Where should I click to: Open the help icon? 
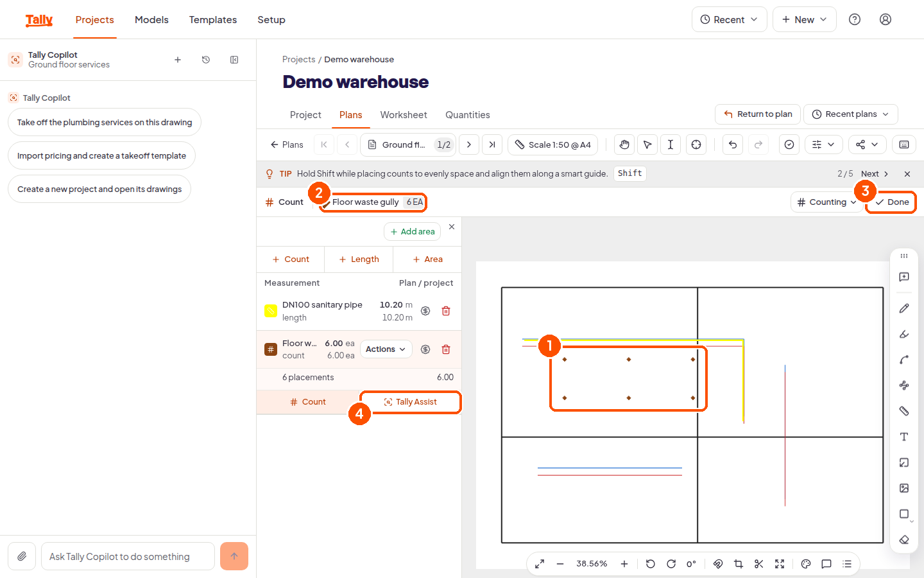click(x=855, y=19)
